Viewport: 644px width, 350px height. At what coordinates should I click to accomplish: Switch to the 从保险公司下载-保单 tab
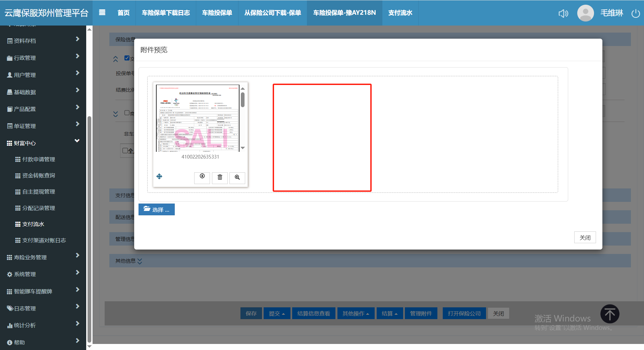[x=273, y=13]
